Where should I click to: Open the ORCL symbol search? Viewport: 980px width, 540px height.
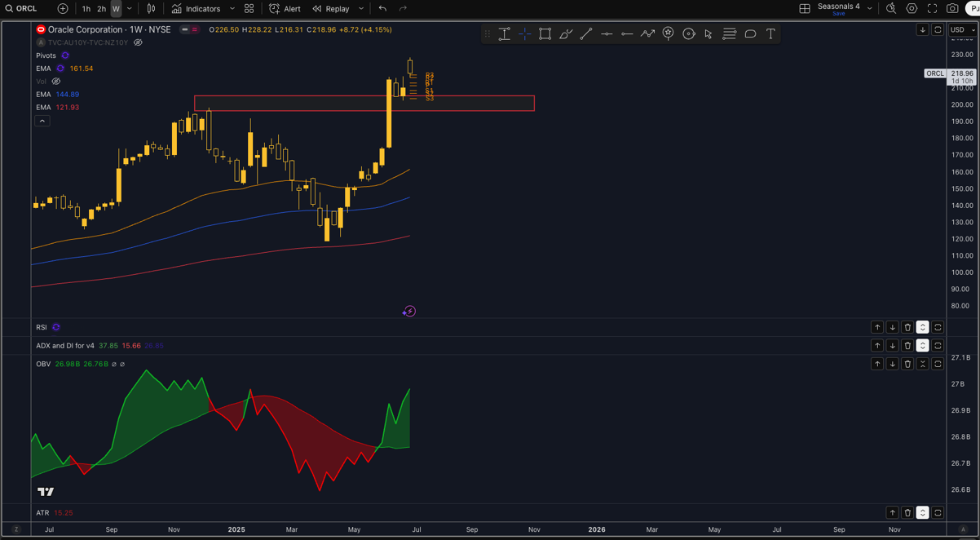21,8
